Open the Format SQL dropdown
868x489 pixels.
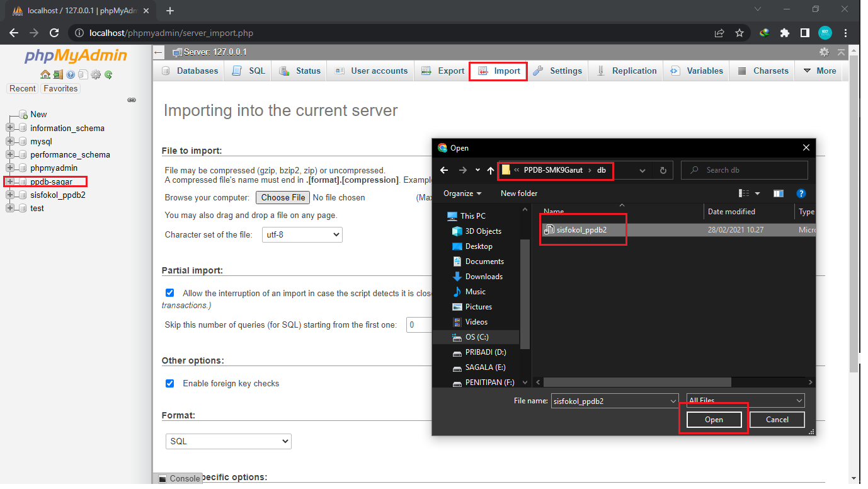[x=229, y=441]
